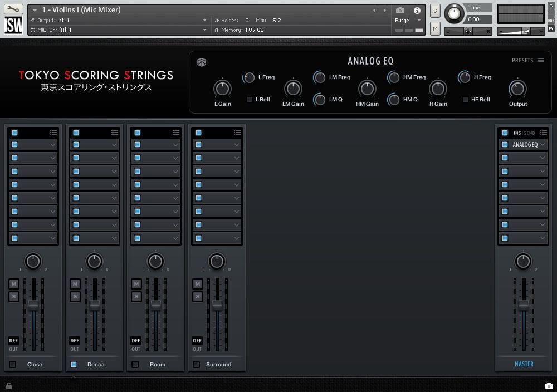Open the Close channel effects list icon
This screenshot has height=392, width=557.
53,133
